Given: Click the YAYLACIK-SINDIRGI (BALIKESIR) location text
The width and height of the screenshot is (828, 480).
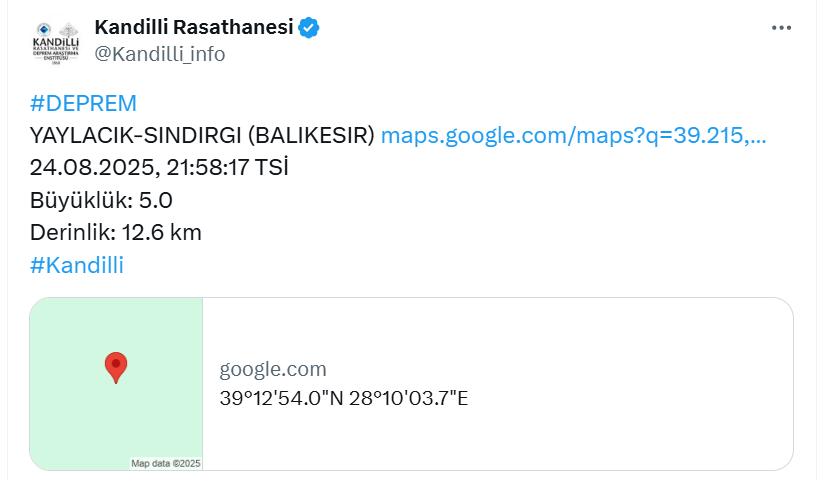Looking at the screenshot, I should pyautogui.click(x=202, y=136).
